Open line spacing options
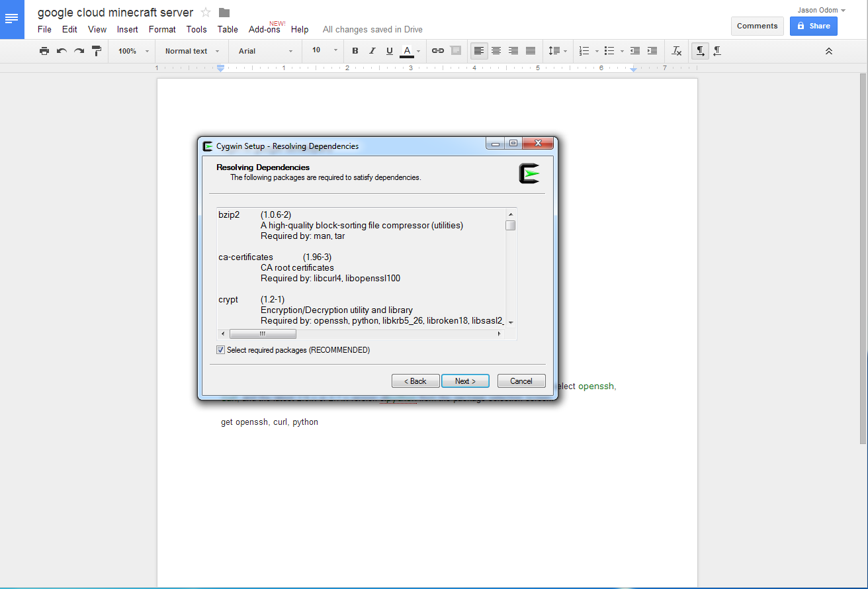 pos(558,51)
